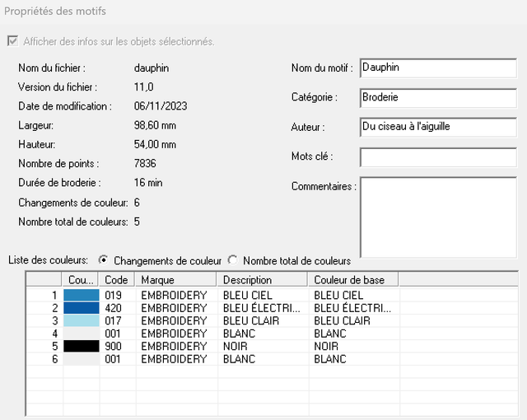
Task: Click the 'Couleur de base' column header
Action: point(352,280)
